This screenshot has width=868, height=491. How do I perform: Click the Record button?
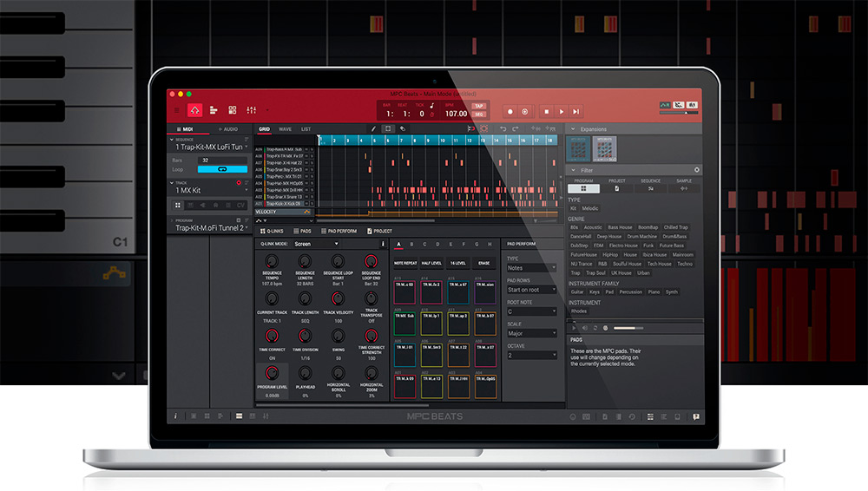[510, 111]
